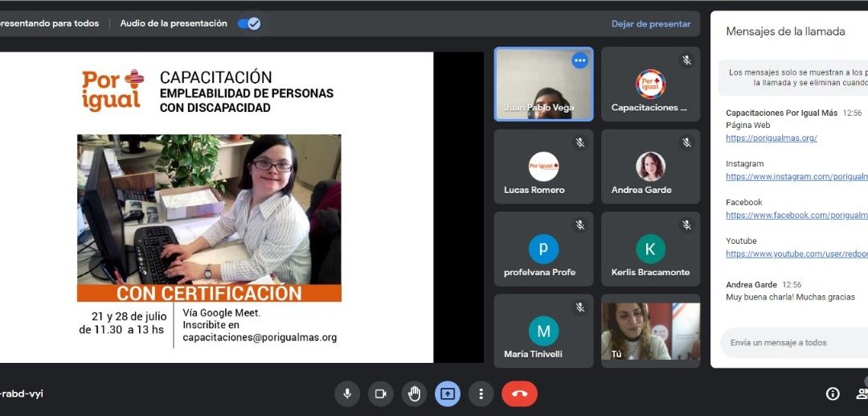Click the message input field Envía un mensaje

(794, 343)
